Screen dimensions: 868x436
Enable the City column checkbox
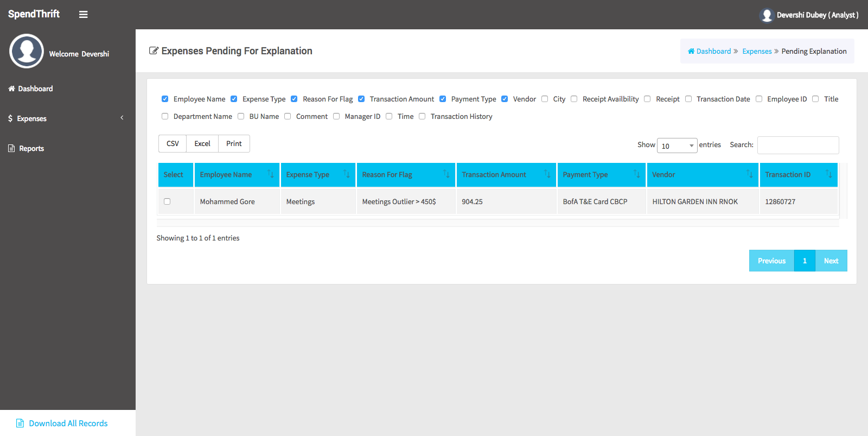tap(545, 99)
